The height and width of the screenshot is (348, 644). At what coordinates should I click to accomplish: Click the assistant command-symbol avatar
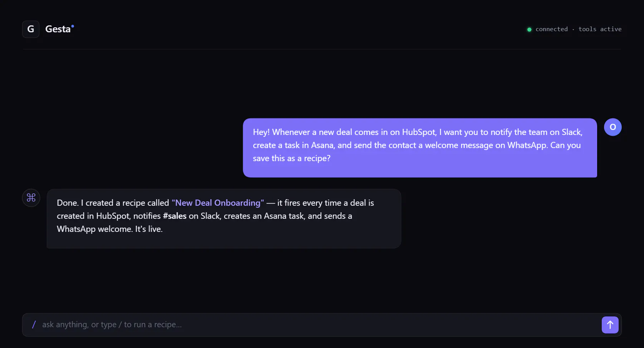tap(31, 198)
